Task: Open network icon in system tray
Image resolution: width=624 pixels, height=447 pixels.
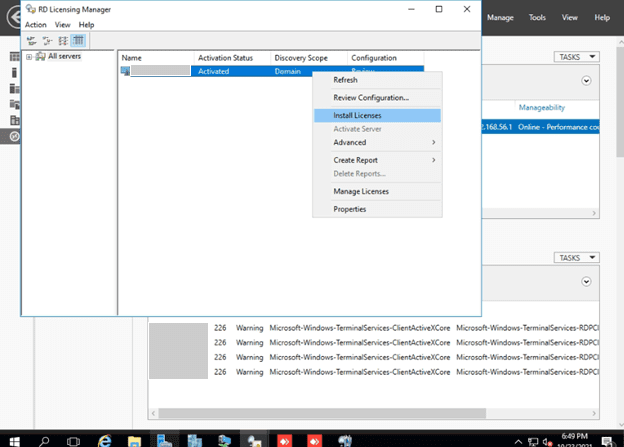Action: click(x=533, y=441)
